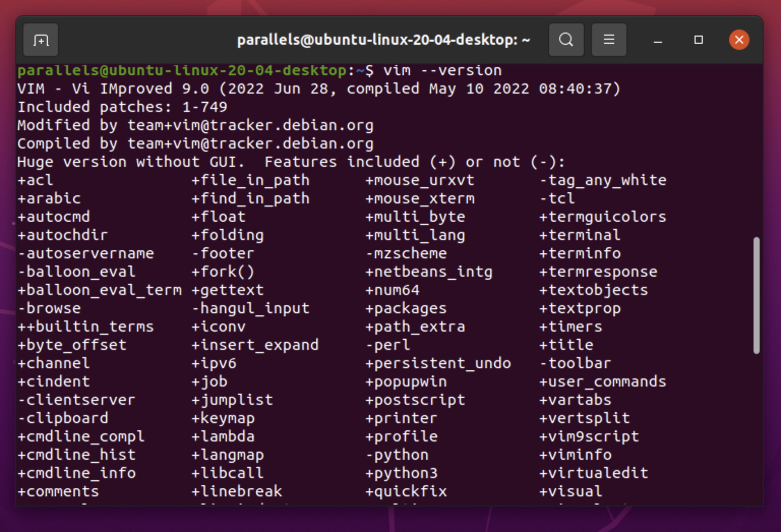
Task: Open the hamburger menu
Action: [x=609, y=40]
